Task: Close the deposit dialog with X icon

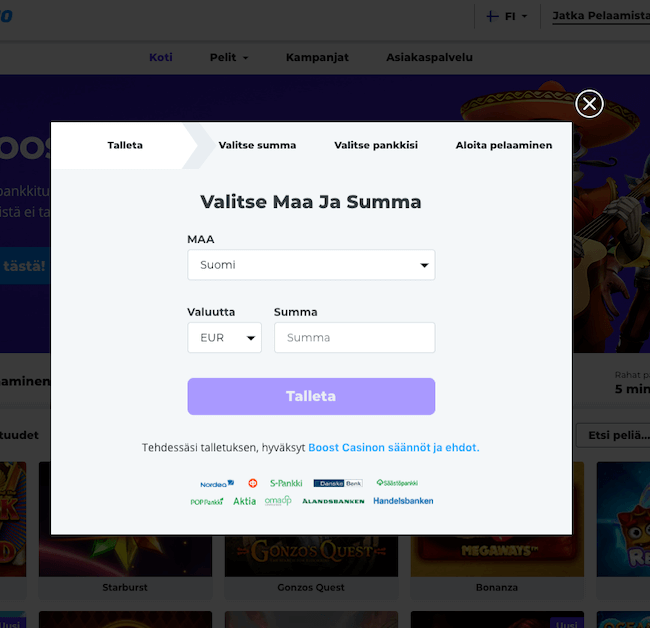Action: tap(589, 104)
